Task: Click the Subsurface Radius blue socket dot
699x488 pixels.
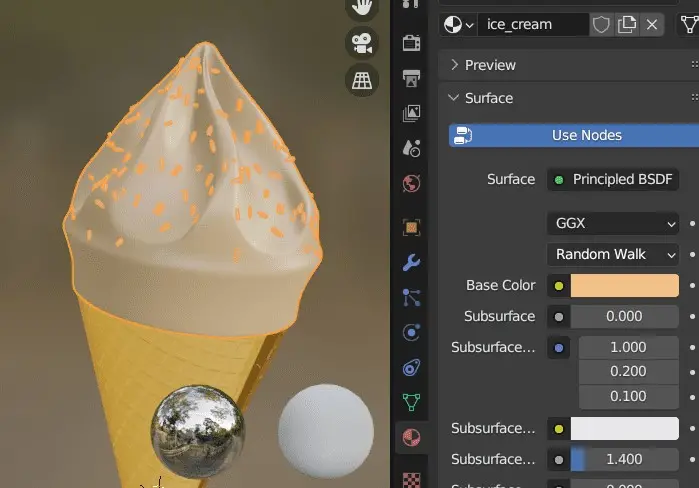Action: pos(559,348)
